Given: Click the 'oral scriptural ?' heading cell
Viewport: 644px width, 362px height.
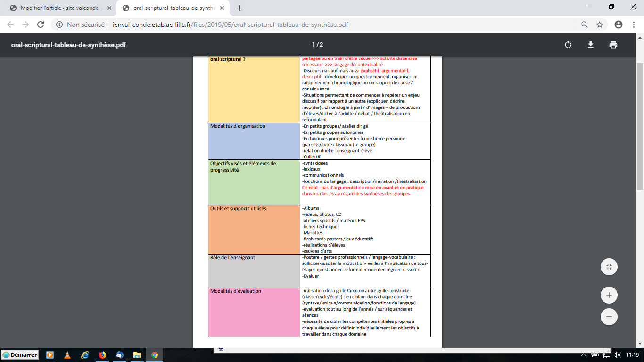Looking at the screenshot, I should point(254,90).
